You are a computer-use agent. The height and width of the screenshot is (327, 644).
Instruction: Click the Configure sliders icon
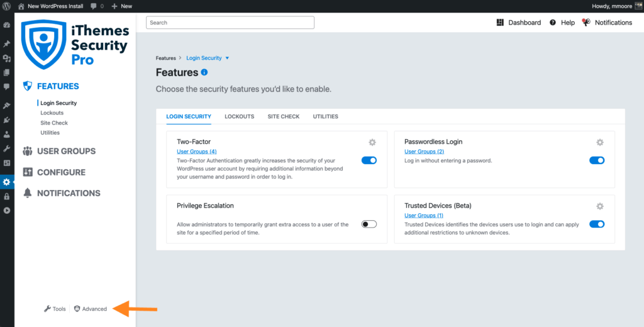[28, 172]
